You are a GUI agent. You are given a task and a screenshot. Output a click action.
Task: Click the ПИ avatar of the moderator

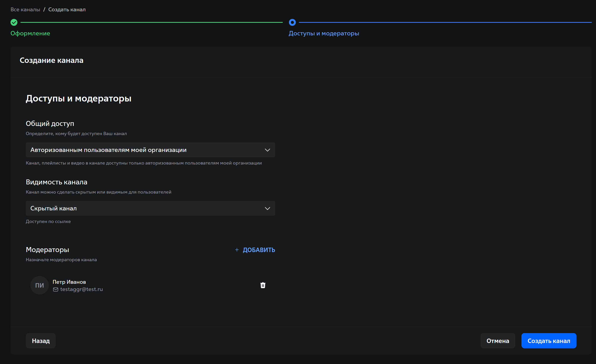coord(39,285)
